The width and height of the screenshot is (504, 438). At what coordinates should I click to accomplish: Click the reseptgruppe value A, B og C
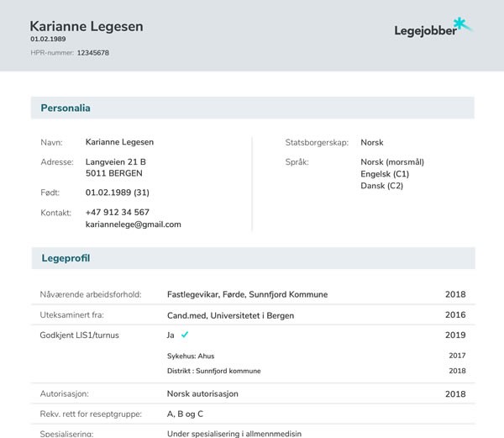(x=185, y=414)
